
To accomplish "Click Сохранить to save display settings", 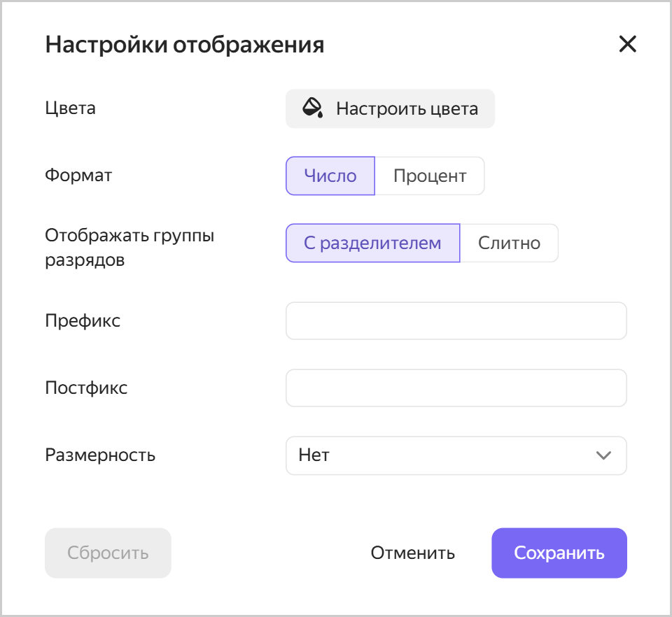I will coord(559,553).
